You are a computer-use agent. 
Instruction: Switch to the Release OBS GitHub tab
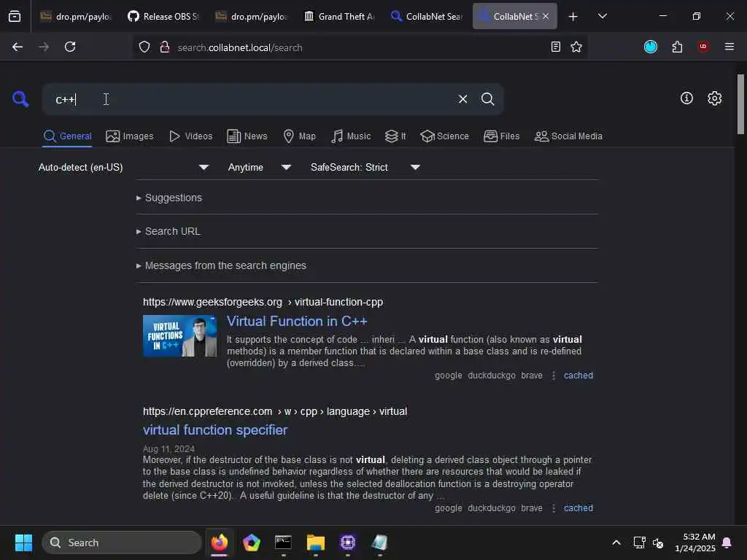tap(163, 16)
